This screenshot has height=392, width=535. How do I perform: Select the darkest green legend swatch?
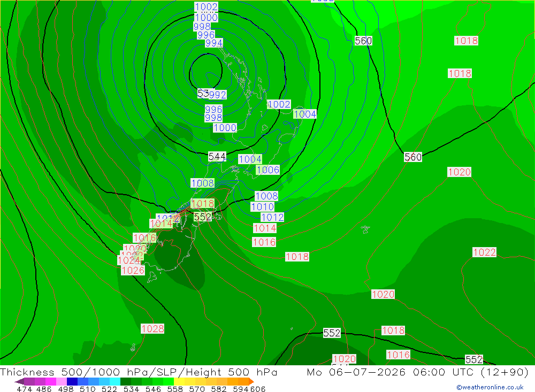126,381
